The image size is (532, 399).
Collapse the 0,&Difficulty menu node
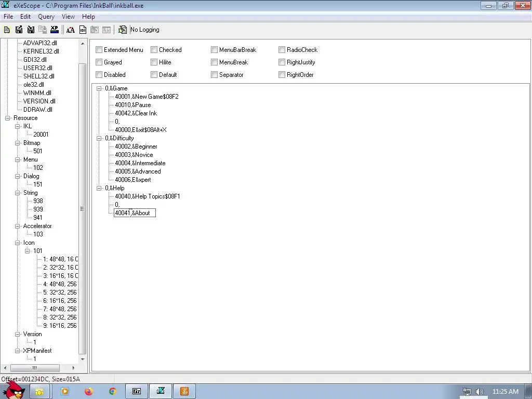click(99, 138)
